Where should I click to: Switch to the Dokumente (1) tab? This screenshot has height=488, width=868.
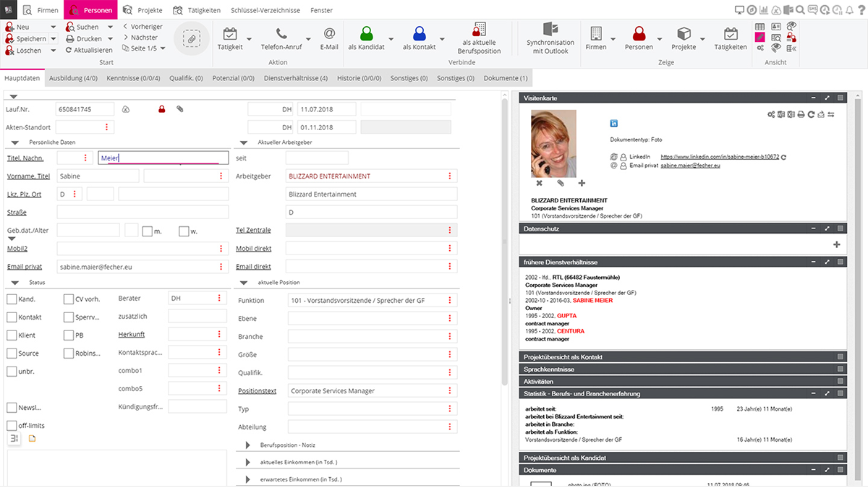point(506,78)
